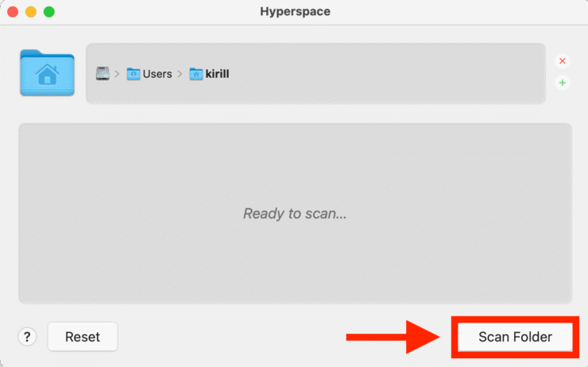Open help with the question mark button

click(27, 337)
